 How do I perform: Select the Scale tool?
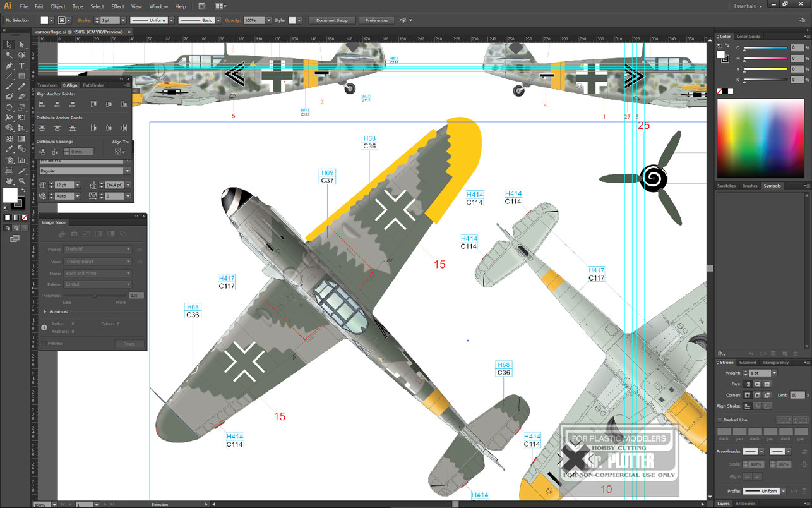(x=21, y=108)
